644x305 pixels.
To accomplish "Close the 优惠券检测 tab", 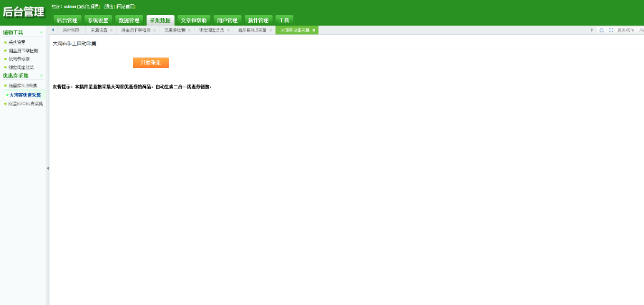I will pyautogui.click(x=190, y=30).
